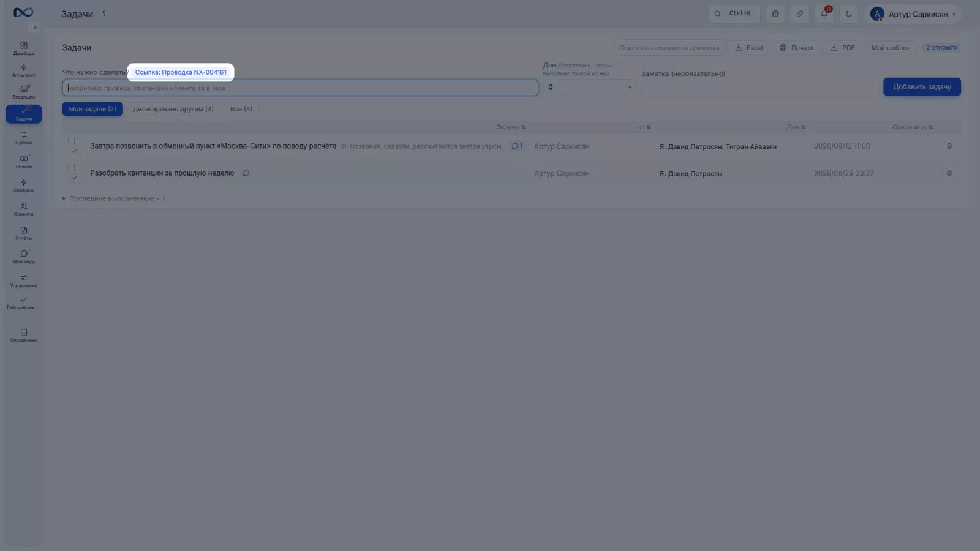Expand Последние выполненные section
Screen dimensions: 980x551
[113, 198]
